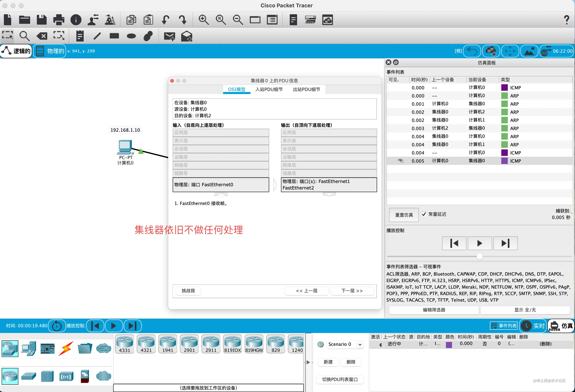Click the 重置仿真 button
Viewport: 575px width, 392px height.
tap(404, 215)
